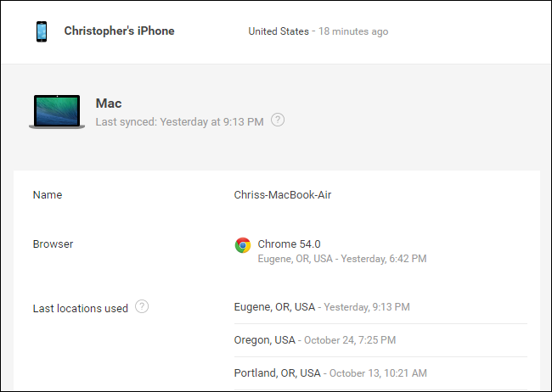Click help icon next to Last locations used

click(142, 307)
